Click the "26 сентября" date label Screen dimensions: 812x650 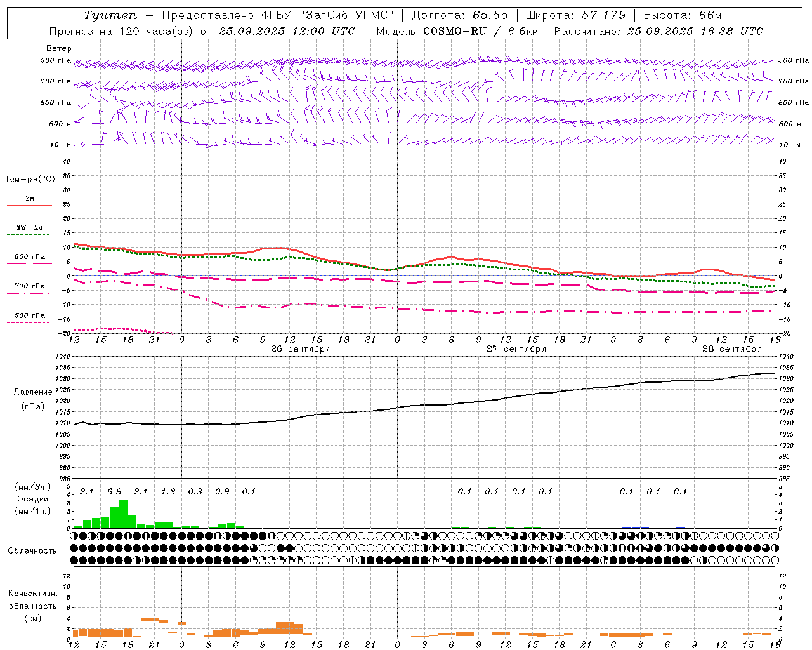click(300, 349)
